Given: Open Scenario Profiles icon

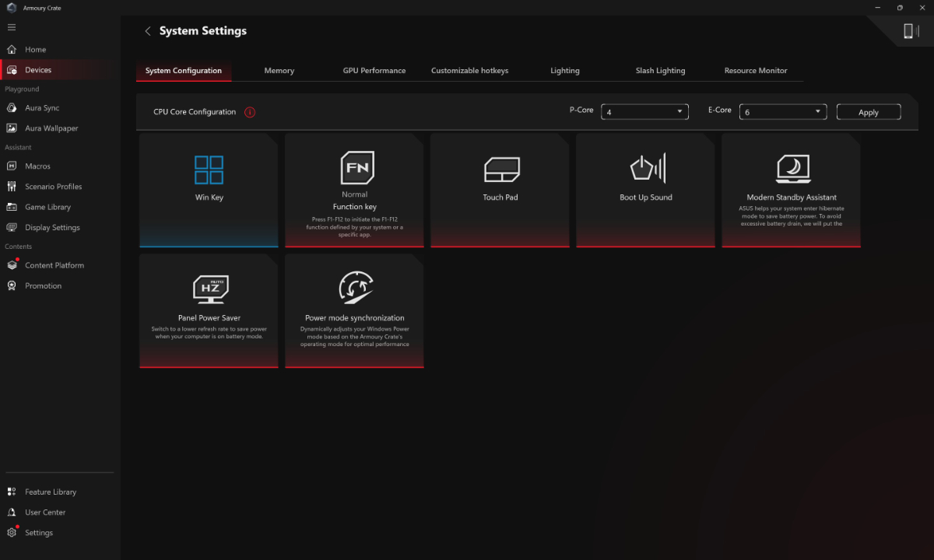Looking at the screenshot, I should pos(12,187).
